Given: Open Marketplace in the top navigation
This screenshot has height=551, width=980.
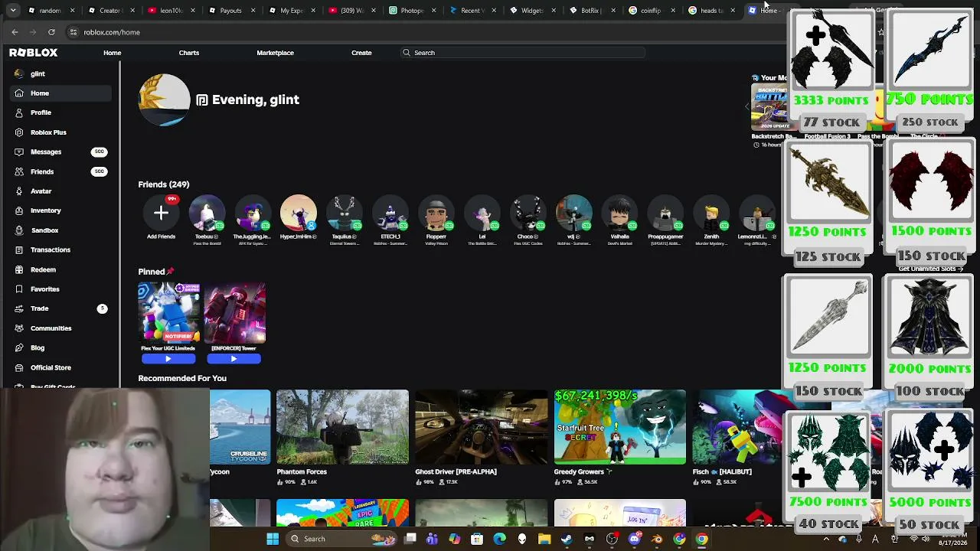Looking at the screenshot, I should [x=275, y=53].
